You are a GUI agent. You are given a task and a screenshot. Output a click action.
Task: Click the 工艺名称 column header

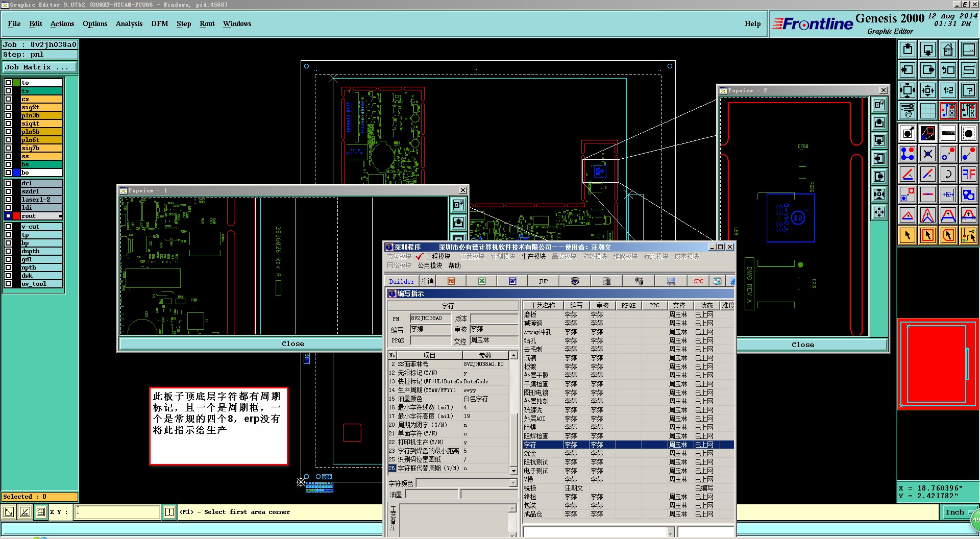tap(543, 305)
